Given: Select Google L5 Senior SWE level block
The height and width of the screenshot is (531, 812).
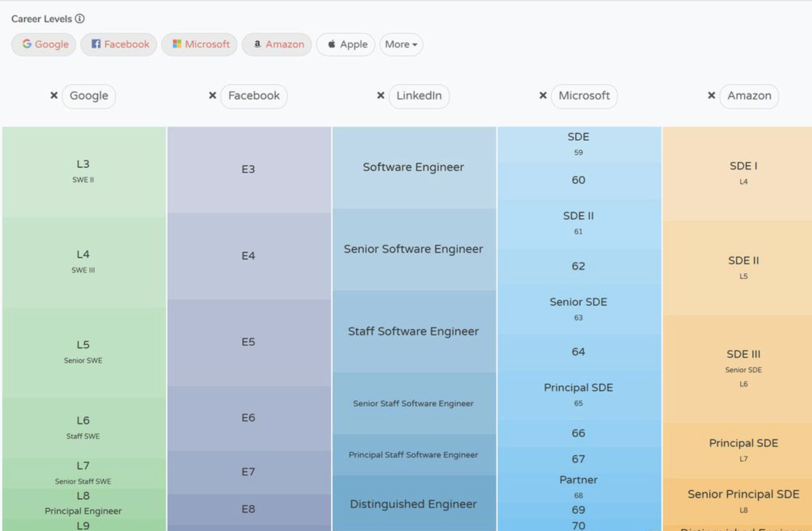Looking at the screenshot, I should [83, 352].
